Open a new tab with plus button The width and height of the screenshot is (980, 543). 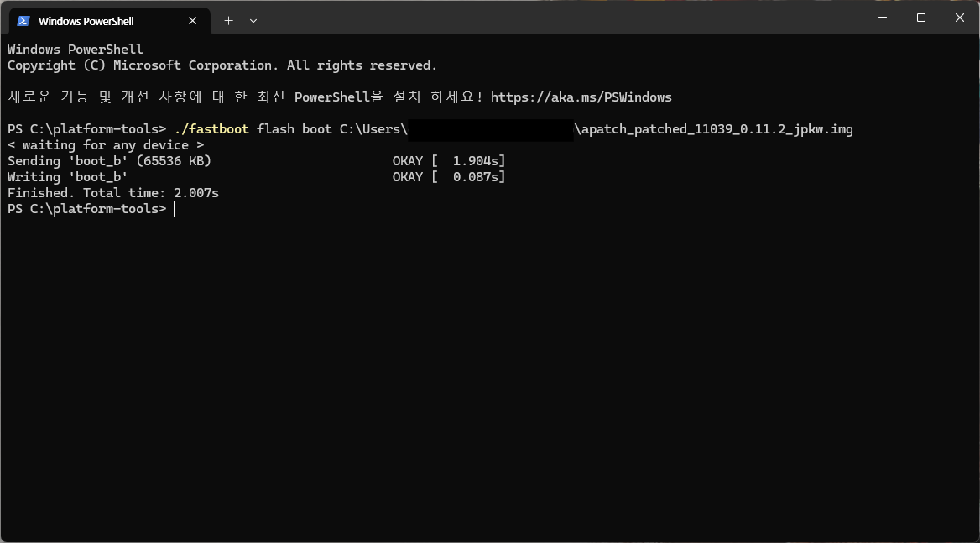coord(229,21)
